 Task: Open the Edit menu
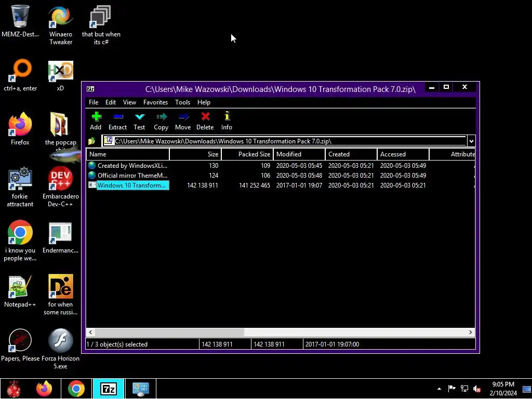tap(111, 102)
